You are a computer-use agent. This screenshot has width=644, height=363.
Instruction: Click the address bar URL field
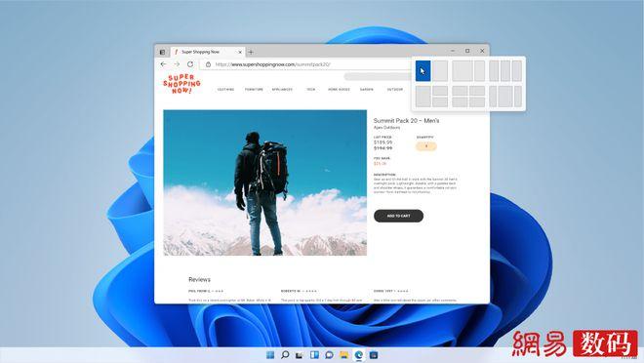pos(304,64)
